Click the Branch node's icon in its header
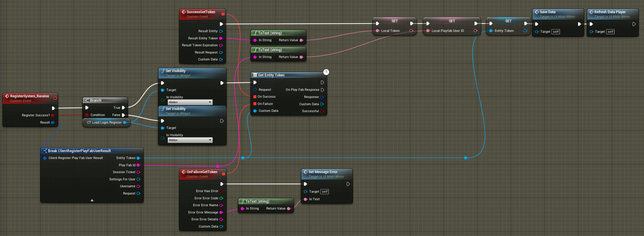Viewport: 644px width, 236px height. coord(87,100)
